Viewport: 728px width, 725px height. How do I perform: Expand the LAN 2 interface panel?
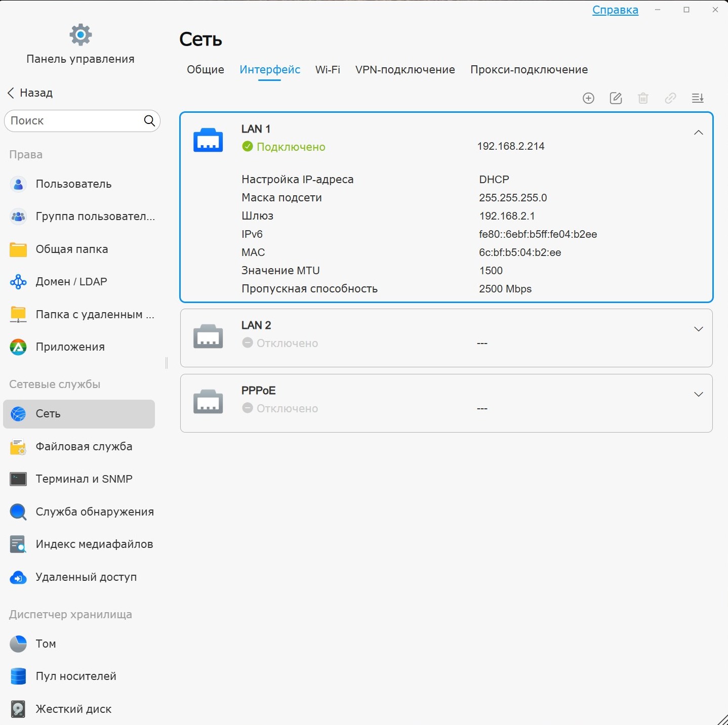coord(698,329)
